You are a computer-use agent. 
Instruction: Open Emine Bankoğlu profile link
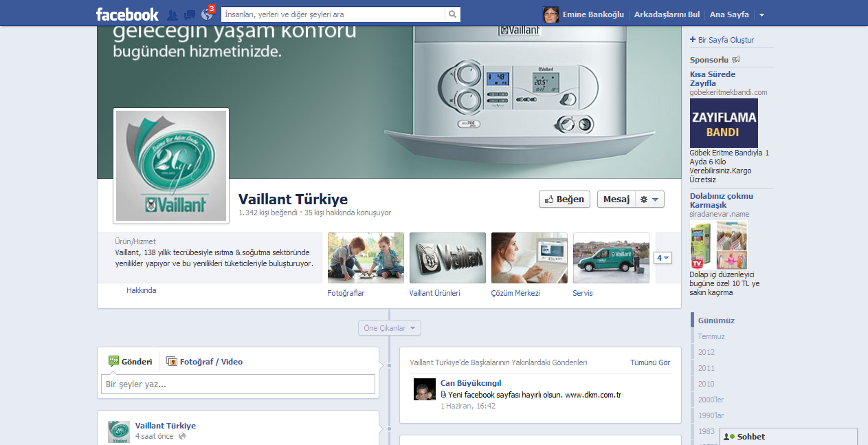pos(592,14)
